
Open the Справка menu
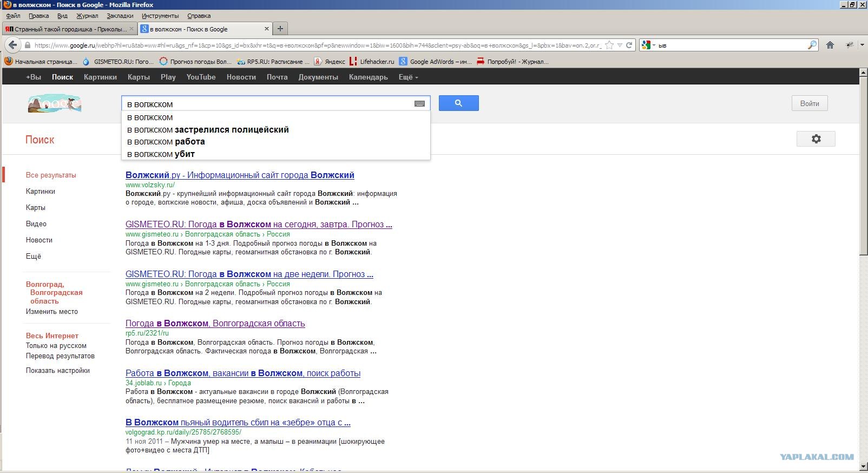199,16
